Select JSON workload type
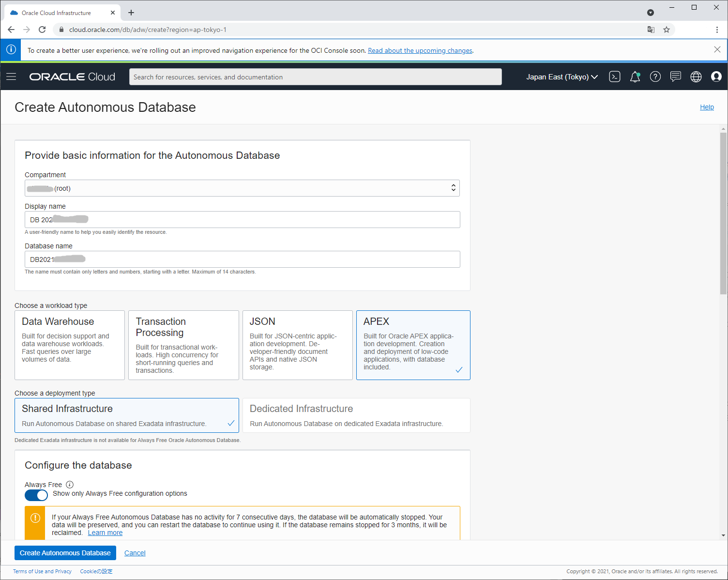Screen dimensions: 728x580 [298, 345]
